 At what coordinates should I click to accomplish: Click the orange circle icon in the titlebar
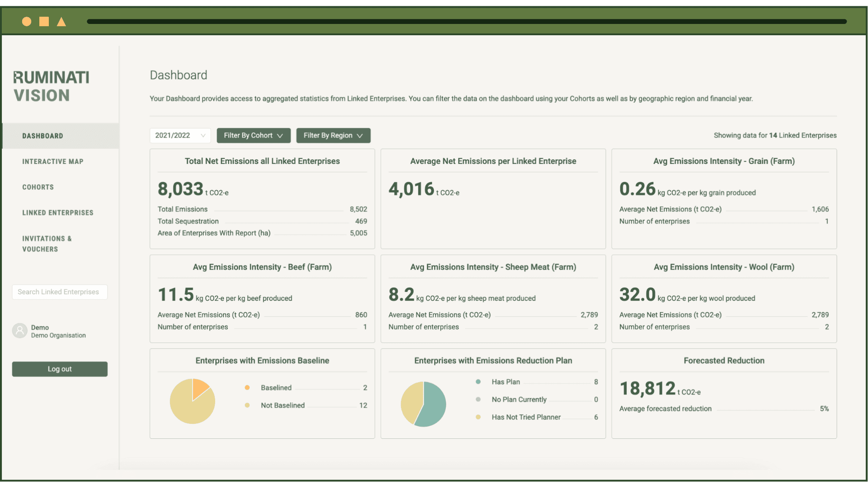(x=26, y=21)
